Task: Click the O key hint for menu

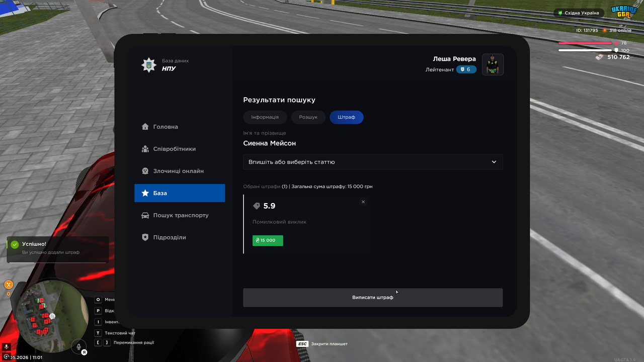Action: 98,299
